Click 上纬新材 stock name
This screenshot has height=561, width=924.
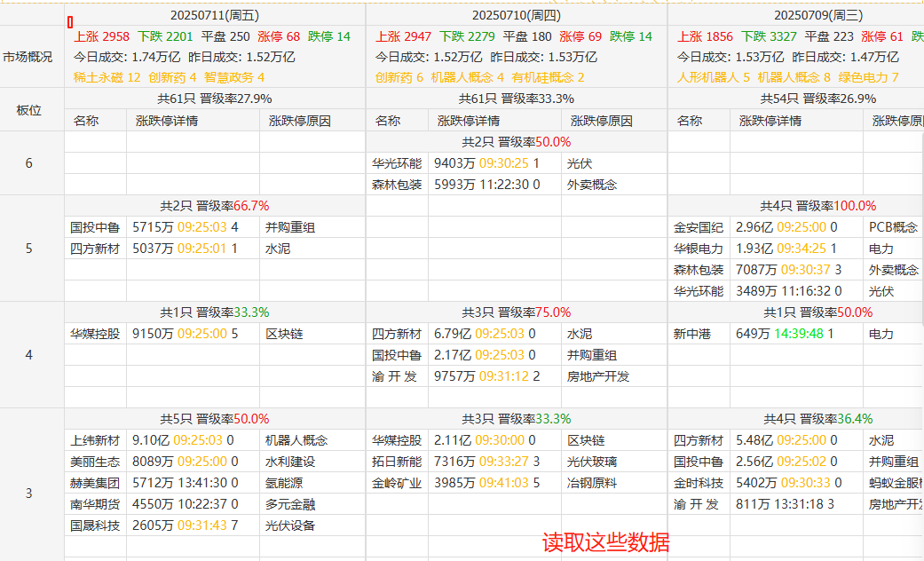pyautogui.click(x=95, y=440)
